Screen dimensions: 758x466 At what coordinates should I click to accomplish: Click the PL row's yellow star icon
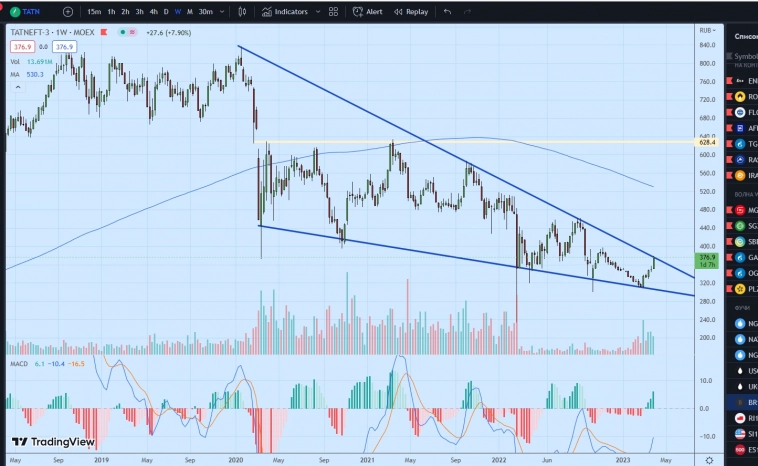[740, 289]
